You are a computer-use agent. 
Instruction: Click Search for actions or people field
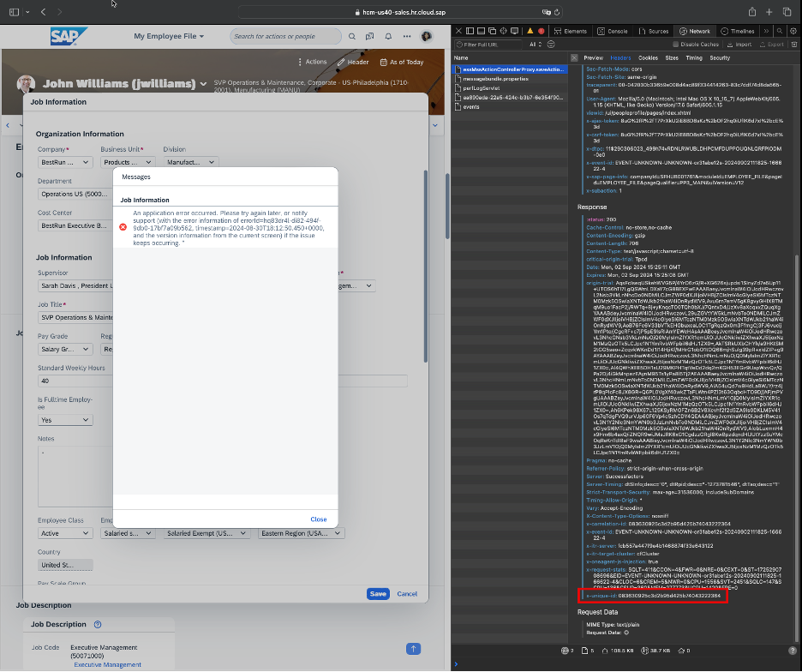tap(285, 36)
